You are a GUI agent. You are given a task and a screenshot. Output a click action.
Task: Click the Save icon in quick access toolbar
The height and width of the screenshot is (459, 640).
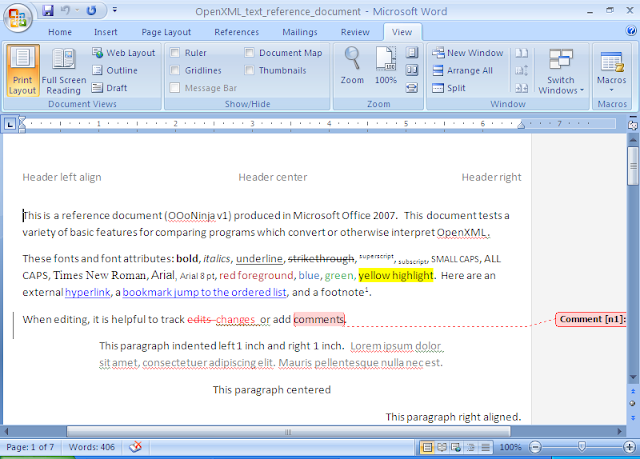[48, 11]
